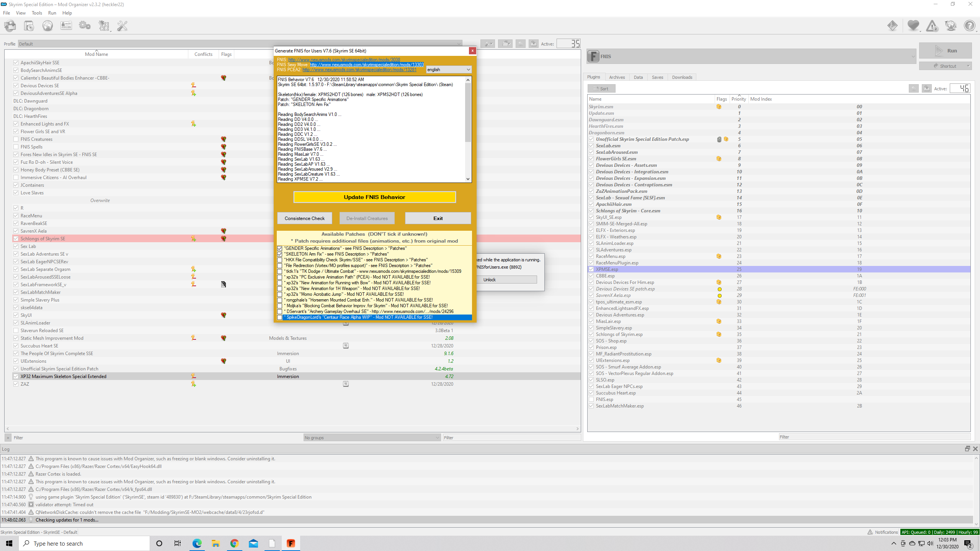The image size is (980, 551).
Task: Open the No groups dropdown
Action: click(372, 438)
